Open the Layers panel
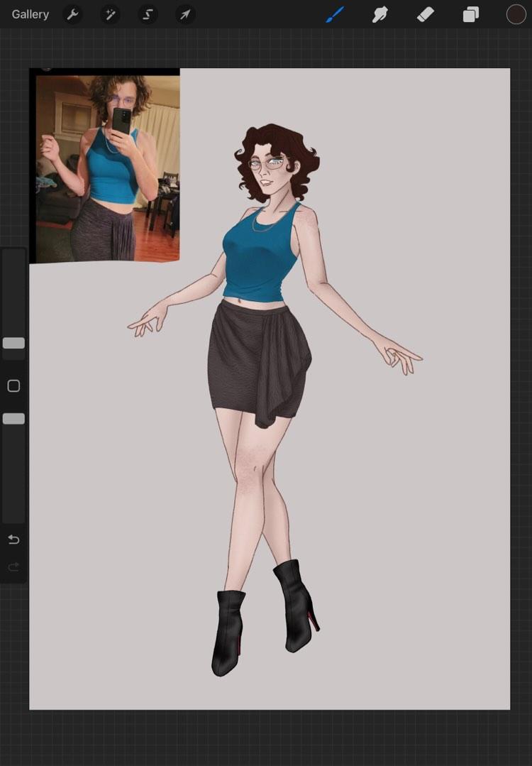Viewport: 532px width, 766px height. click(470, 15)
